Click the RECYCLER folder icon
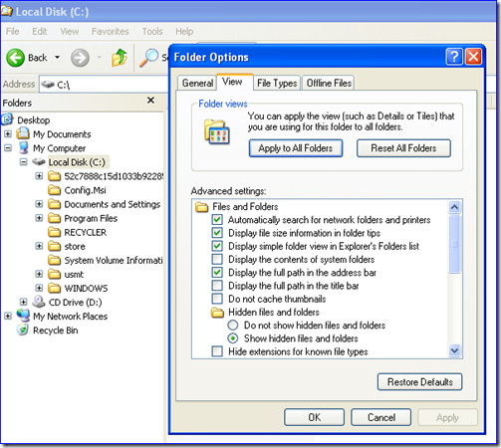Image resolution: width=501 pixels, height=448 pixels. point(54,232)
